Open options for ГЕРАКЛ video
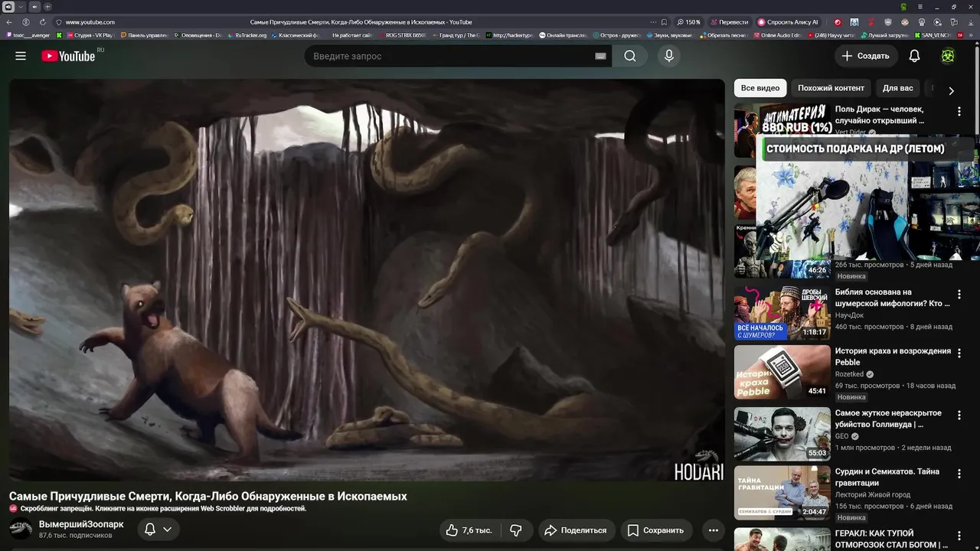This screenshot has height=551, width=980. point(959,536)
